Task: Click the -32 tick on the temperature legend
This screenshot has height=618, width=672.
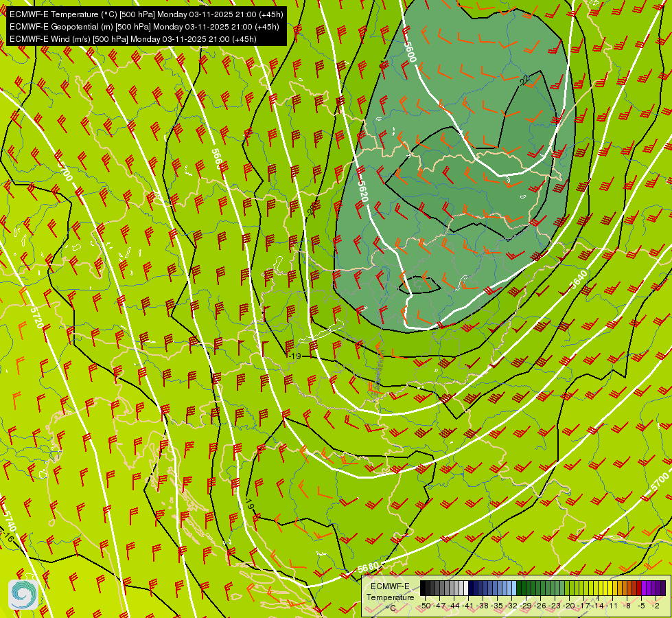Action: [x=511, y=606]
